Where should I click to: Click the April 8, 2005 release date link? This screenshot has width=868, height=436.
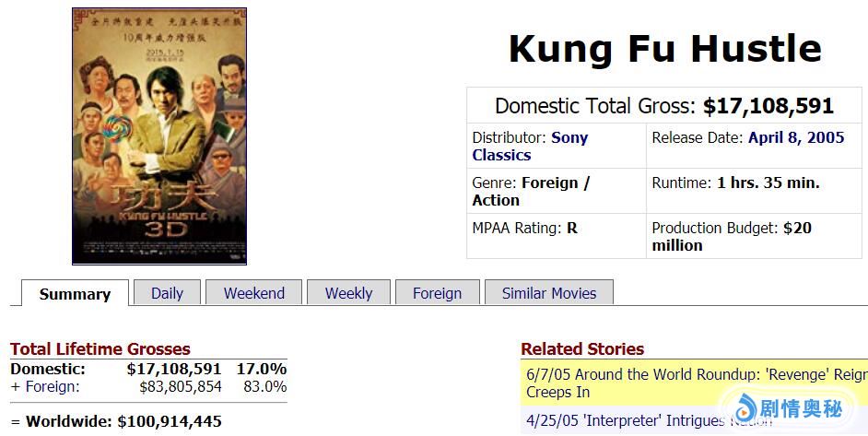[x=796, y=137]
